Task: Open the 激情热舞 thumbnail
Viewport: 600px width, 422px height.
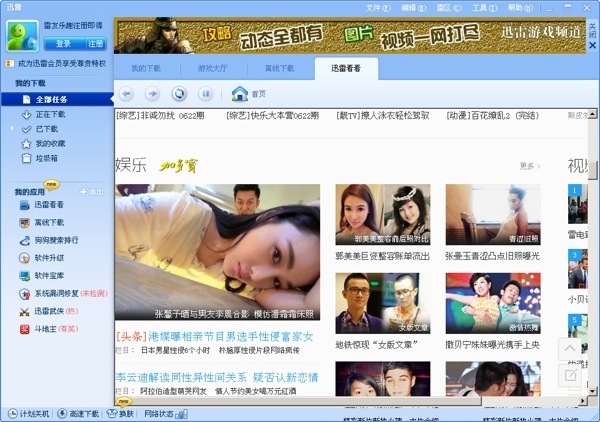Action: [x=493, y=303]
